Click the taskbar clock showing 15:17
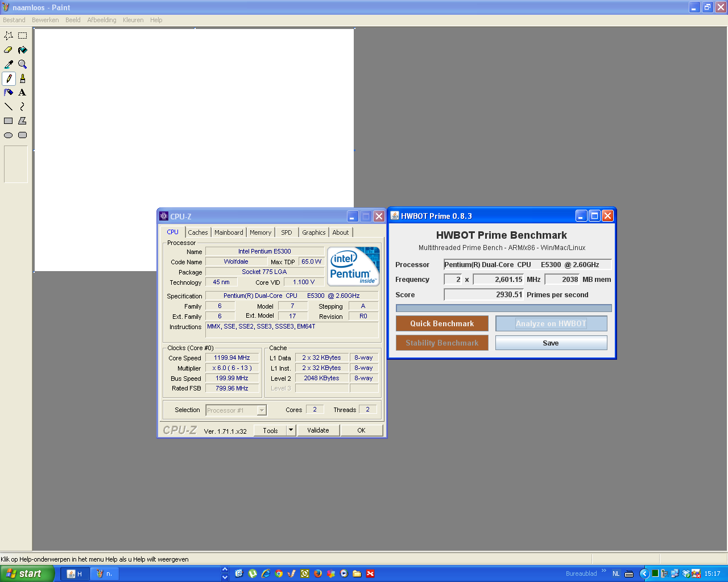Image resolution: width=728 pixels, height=582 pixels. (712, 574)
